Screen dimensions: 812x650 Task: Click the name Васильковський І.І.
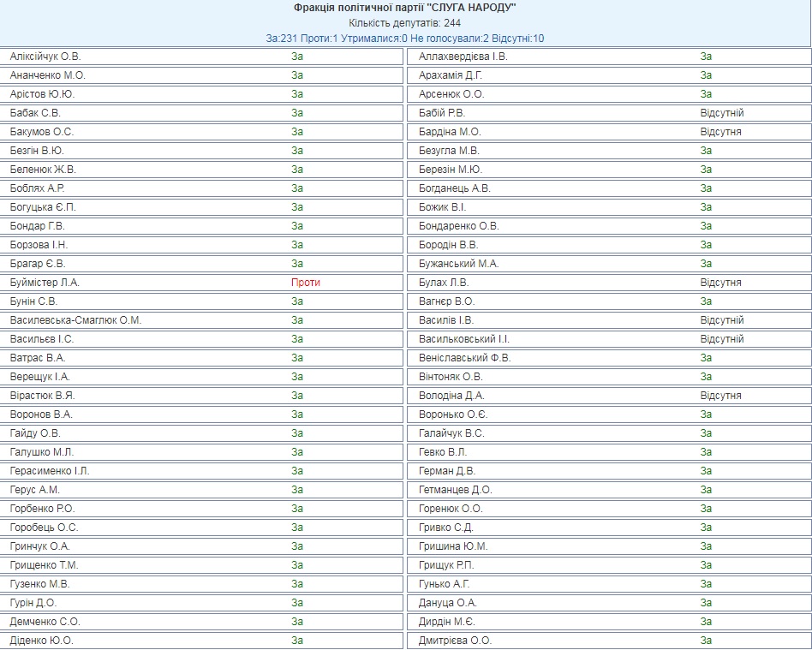pos(464,339)
